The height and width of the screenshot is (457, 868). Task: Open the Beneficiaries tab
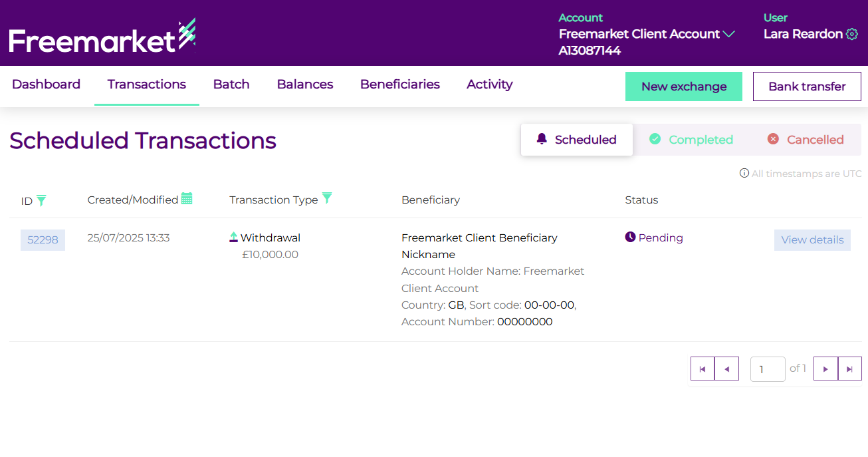point(400,84)
